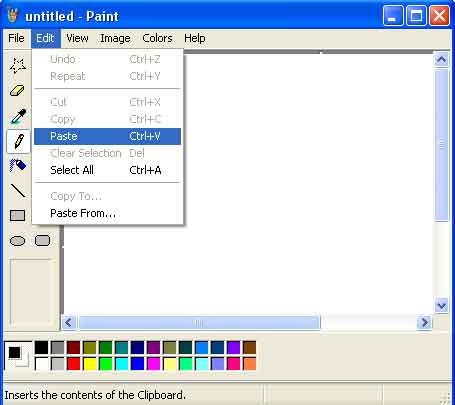455x405 pixels.
Task: Click the horizontal scrollbar right arrow
Action: coord(424,322)
